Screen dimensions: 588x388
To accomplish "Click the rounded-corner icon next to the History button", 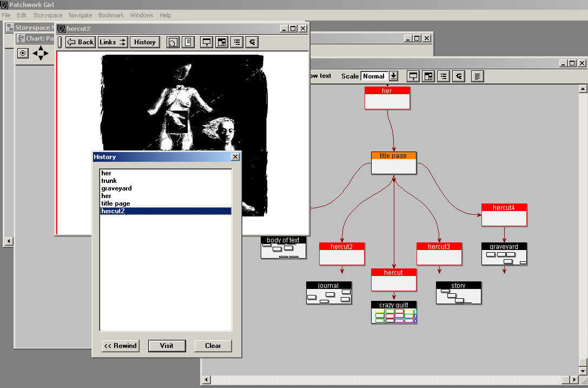I will coord(173,42).
